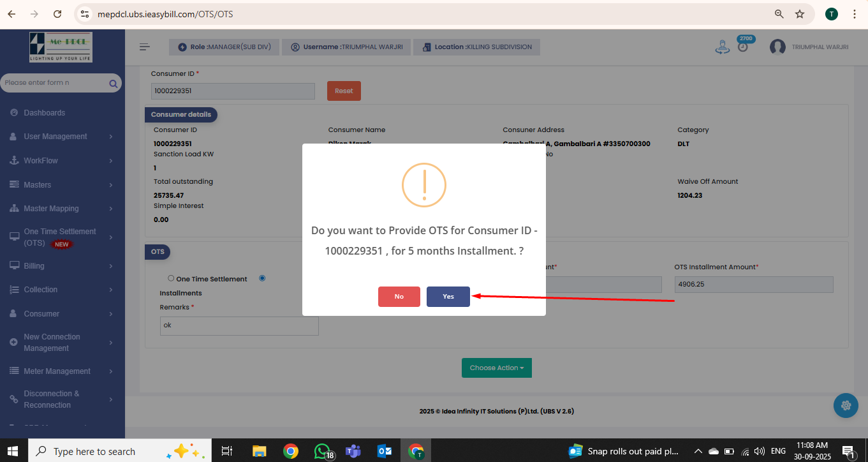Screen dimensions: 868x462
Task: Click the Meter Management list icon
Action: click(14, 371)
